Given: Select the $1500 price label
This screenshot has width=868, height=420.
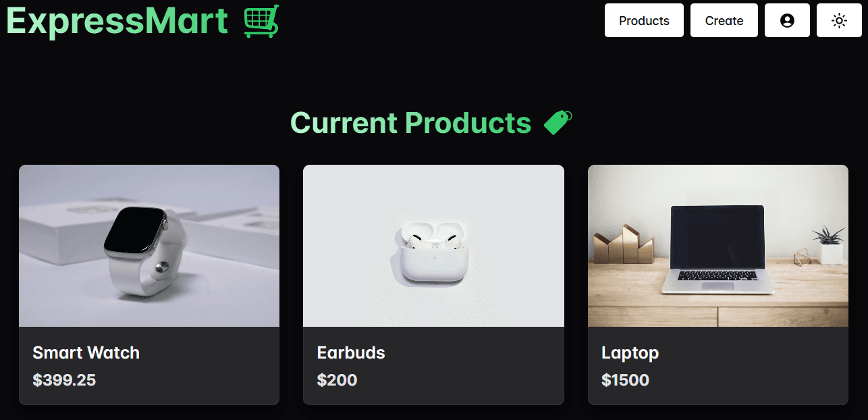Looking at the screenshot, I should 625,380.
